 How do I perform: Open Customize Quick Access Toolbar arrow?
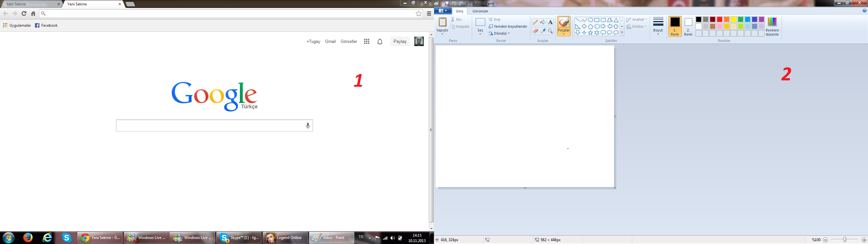[x=467, y=4]
